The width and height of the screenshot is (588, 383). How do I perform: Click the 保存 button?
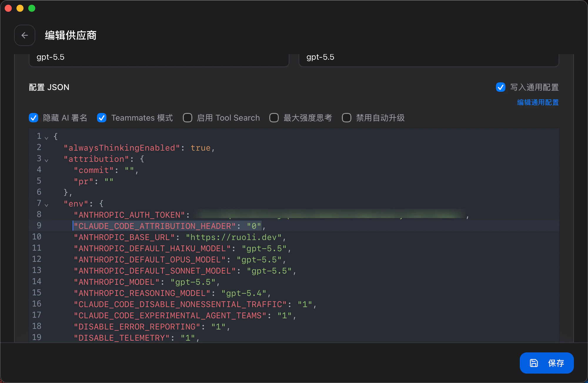[x=547, y=363]
